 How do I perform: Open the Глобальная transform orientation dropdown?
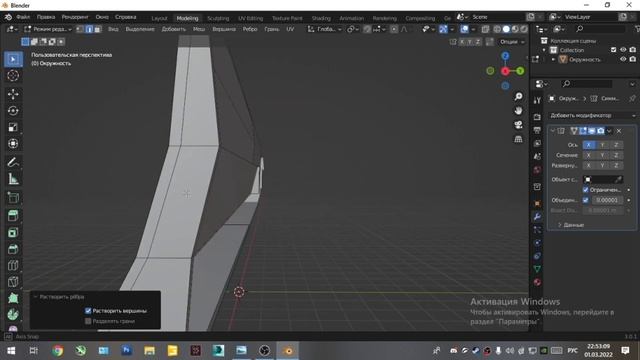coord(325,29)
